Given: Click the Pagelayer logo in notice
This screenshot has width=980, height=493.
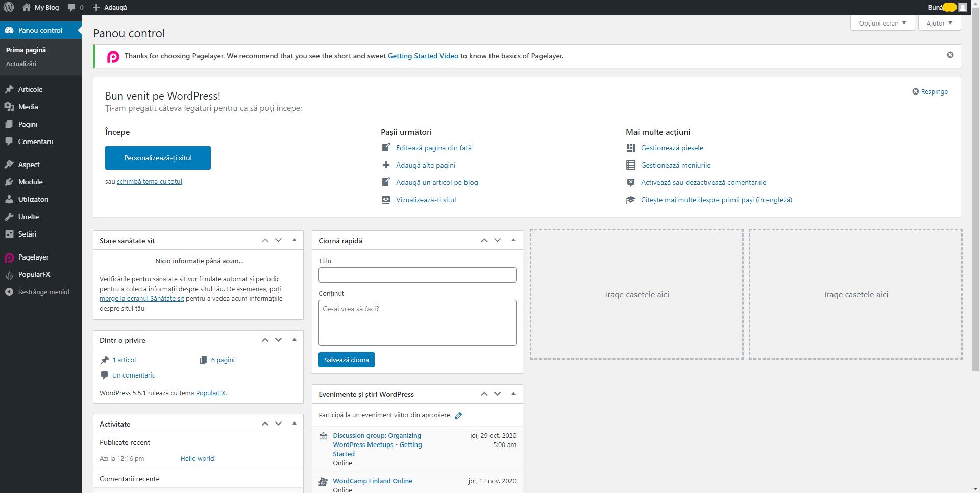Looking at the screenshot, I should coord(113,57).
